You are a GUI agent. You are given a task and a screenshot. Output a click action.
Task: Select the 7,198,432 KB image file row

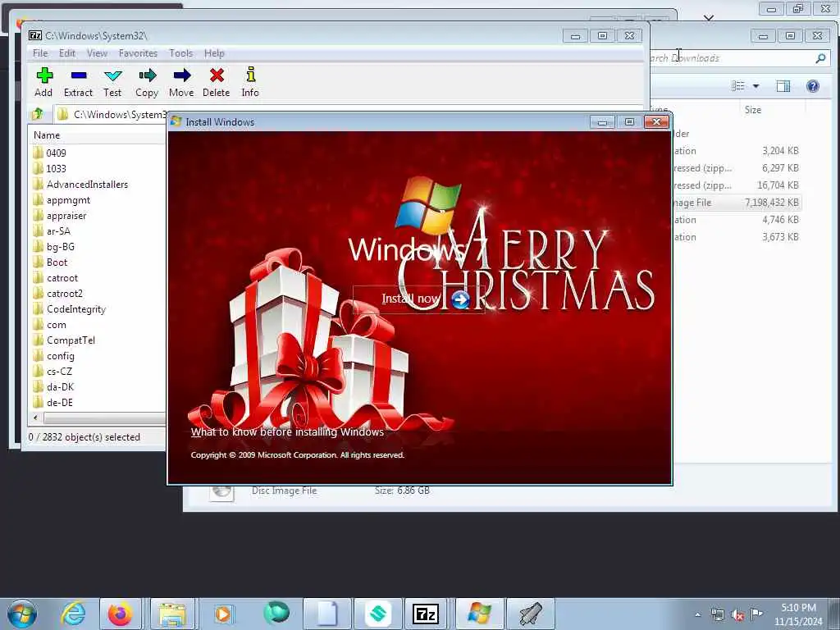click(x=737, y=203)
